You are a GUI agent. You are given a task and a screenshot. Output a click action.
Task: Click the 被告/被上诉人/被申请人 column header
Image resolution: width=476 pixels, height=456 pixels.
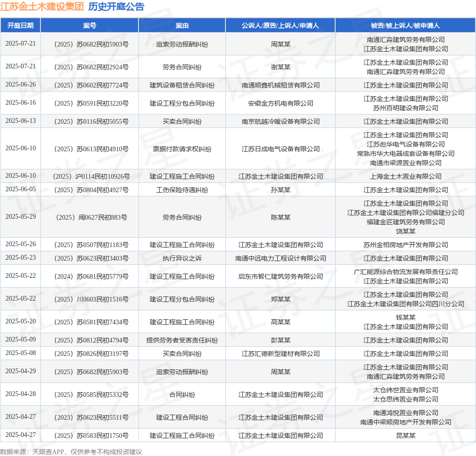[x=405, y=26]
